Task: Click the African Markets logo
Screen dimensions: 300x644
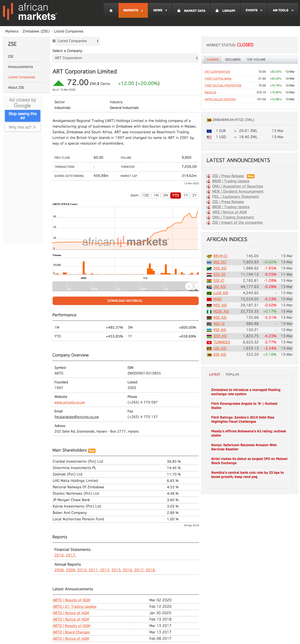Action: (30, 12)
